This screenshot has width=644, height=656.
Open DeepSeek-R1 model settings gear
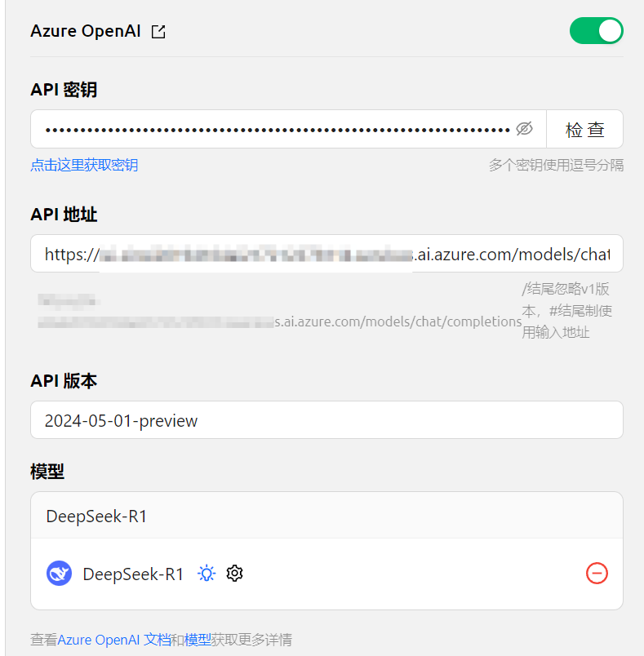pyautogui.click(x=234, y=573)
